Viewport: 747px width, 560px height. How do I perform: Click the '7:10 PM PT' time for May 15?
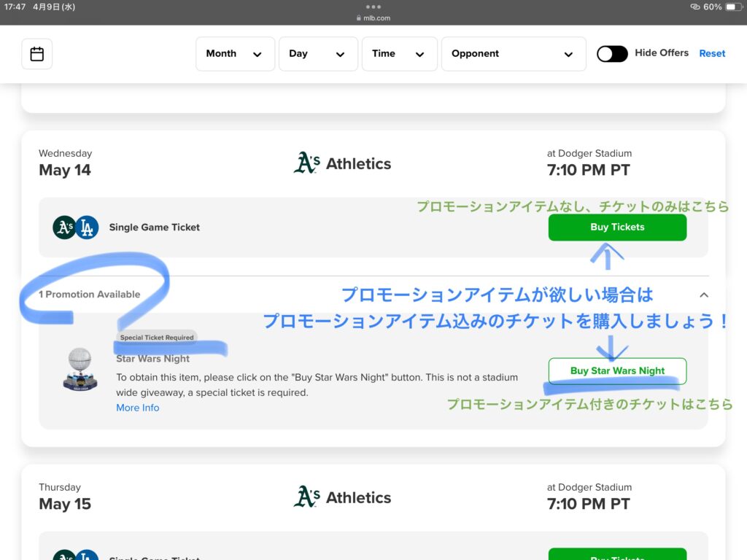point(589,504)
